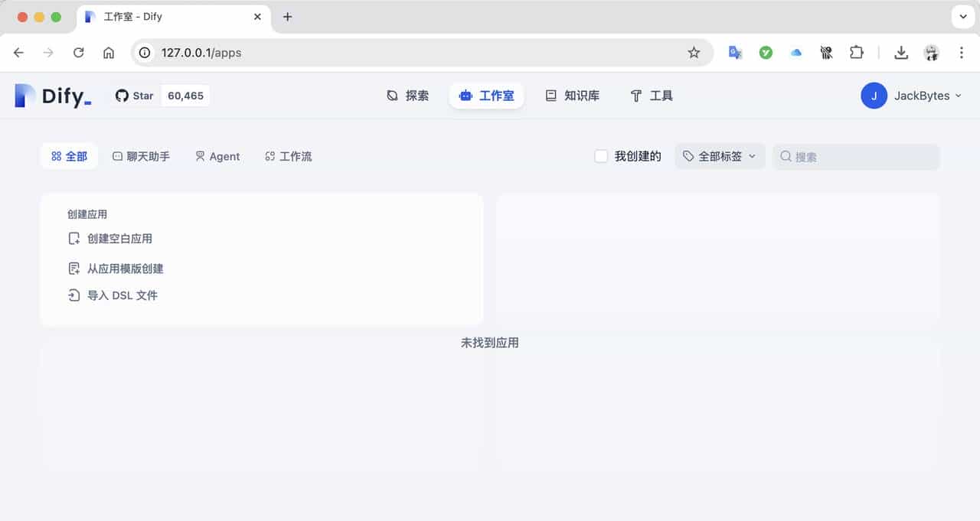Open 知识库 (Knowledge) via its book icon

click(550, 95)
